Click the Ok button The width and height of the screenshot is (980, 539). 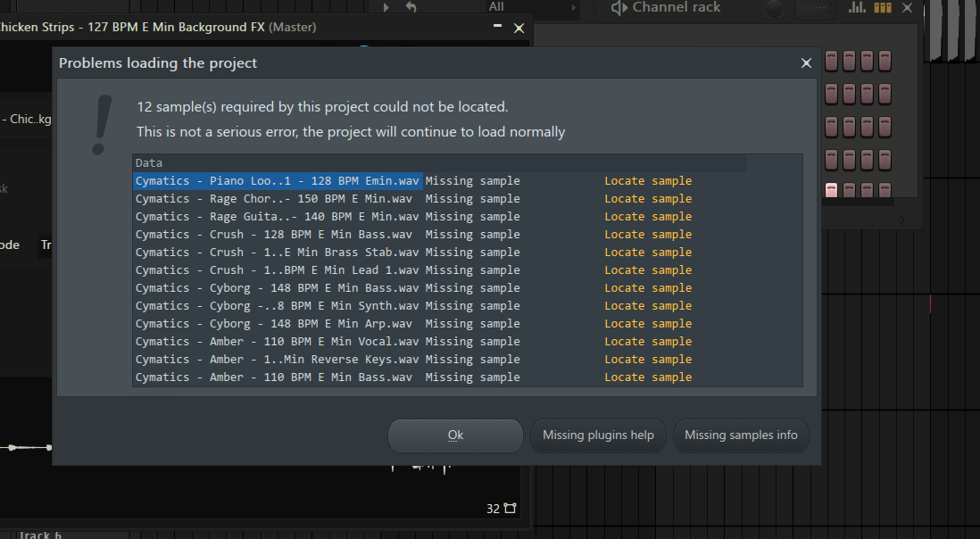point(455,435)
